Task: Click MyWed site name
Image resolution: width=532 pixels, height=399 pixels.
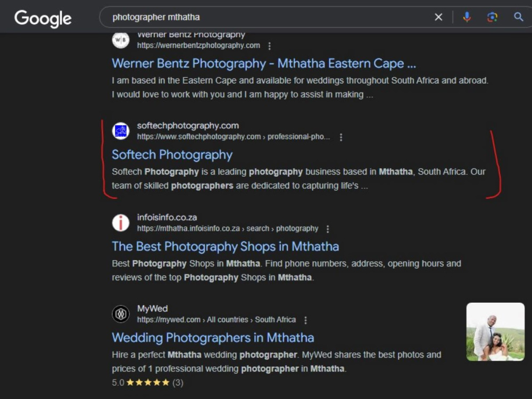Action: 152,309
